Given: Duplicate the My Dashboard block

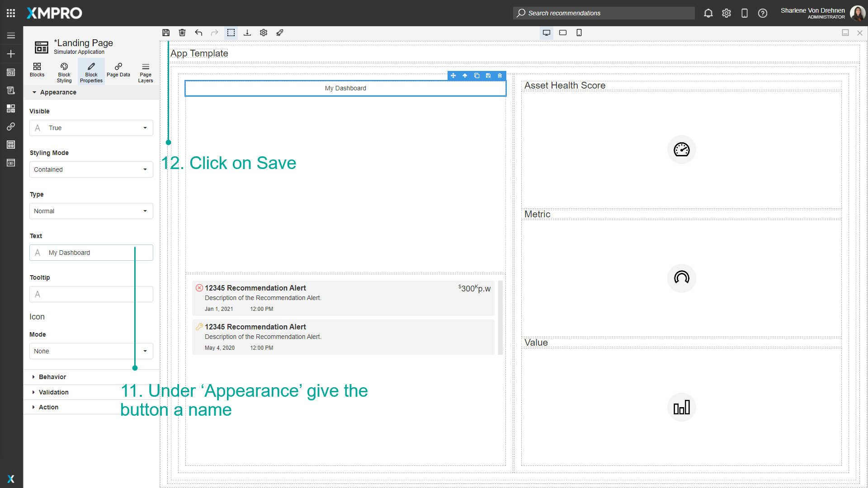Looking at the screenshot, I should coord(476,75).
